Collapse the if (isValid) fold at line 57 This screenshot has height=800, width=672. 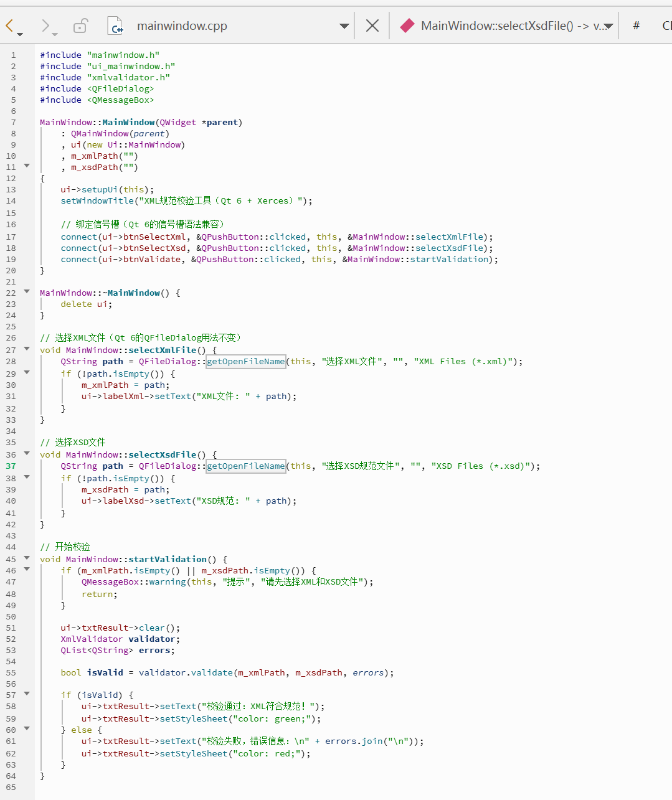(27, 694)
